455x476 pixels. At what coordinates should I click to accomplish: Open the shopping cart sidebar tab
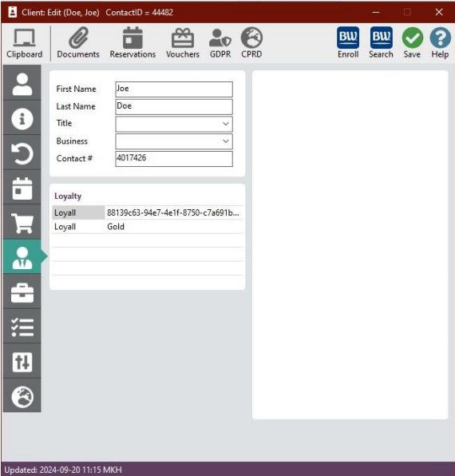[x=22, y=223]
